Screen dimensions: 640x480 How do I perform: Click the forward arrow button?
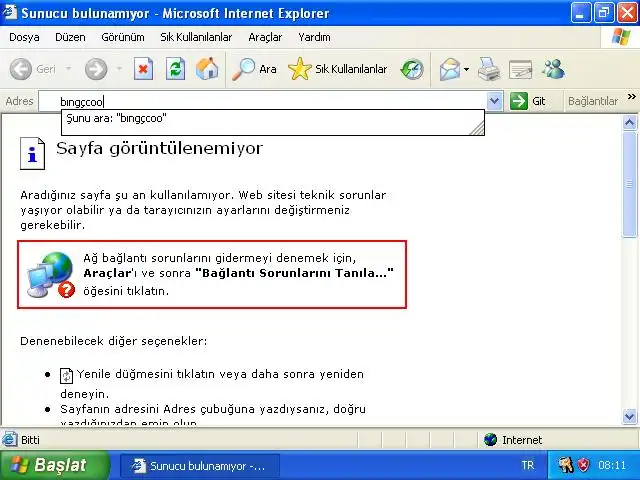point(96,69)
